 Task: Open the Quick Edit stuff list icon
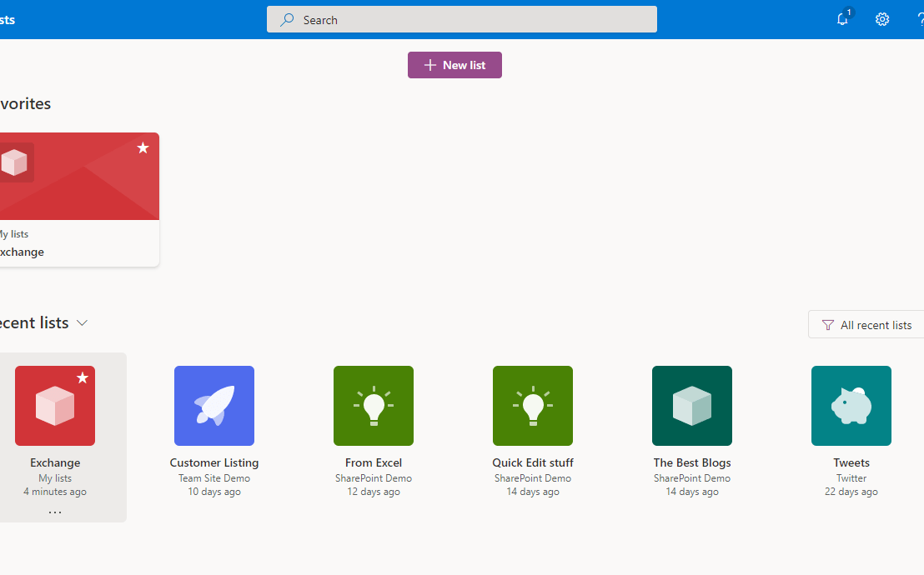click(533, 406)
